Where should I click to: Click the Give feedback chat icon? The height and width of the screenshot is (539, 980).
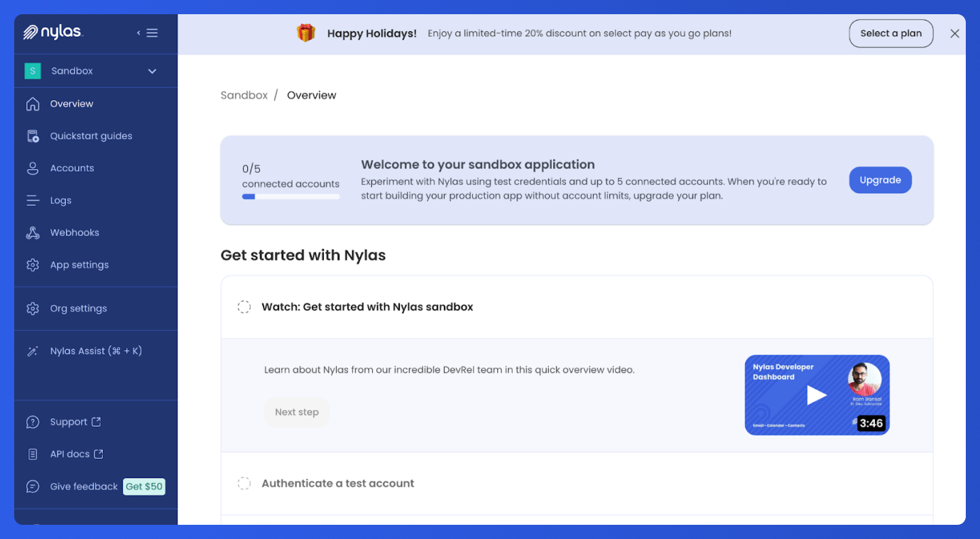33,486
